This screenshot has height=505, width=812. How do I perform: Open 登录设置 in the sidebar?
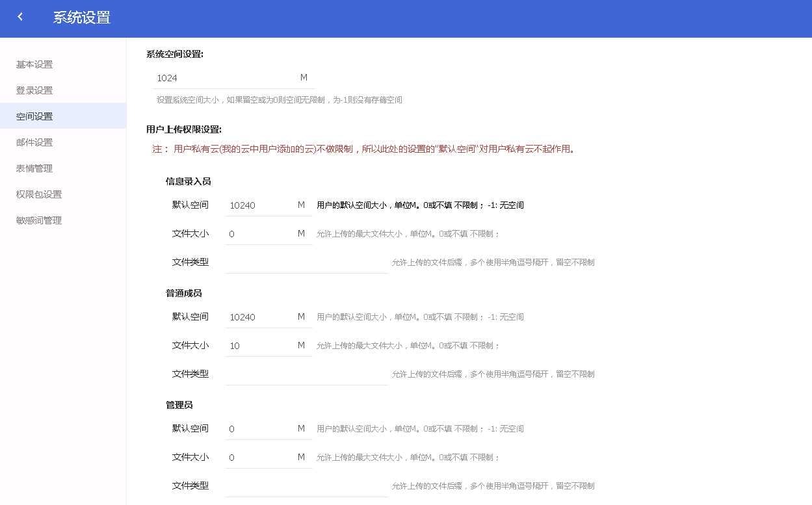click(34, 90)
